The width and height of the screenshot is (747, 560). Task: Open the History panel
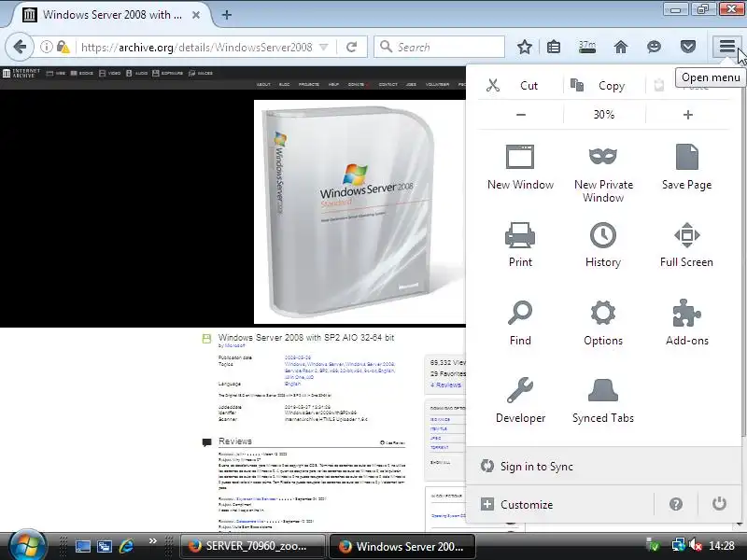[603, 245]
